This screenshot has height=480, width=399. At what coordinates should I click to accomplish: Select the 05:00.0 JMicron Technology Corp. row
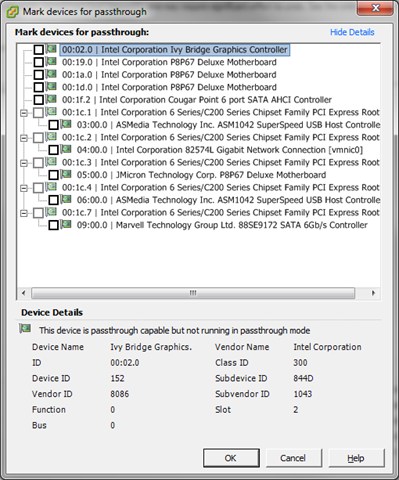(201, 175)
